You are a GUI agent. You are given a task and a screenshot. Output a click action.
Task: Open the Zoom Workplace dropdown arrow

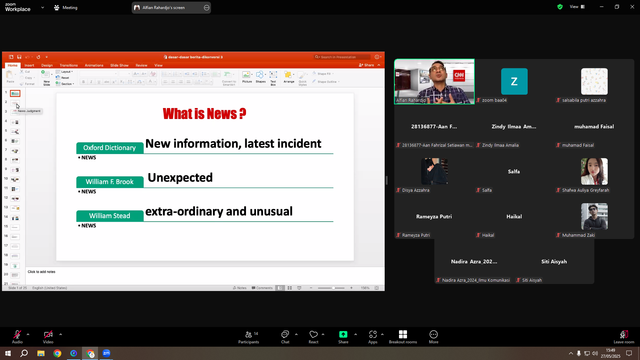42,7
